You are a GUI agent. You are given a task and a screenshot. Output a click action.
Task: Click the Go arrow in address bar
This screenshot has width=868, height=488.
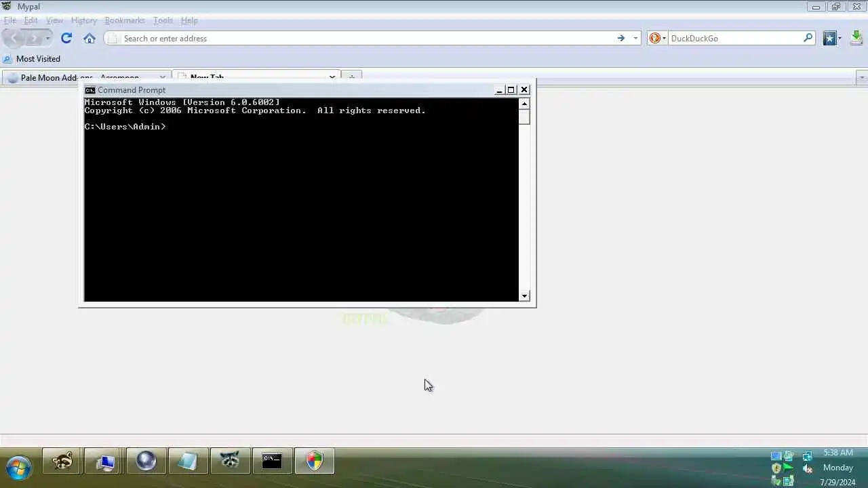pos(620,38)
